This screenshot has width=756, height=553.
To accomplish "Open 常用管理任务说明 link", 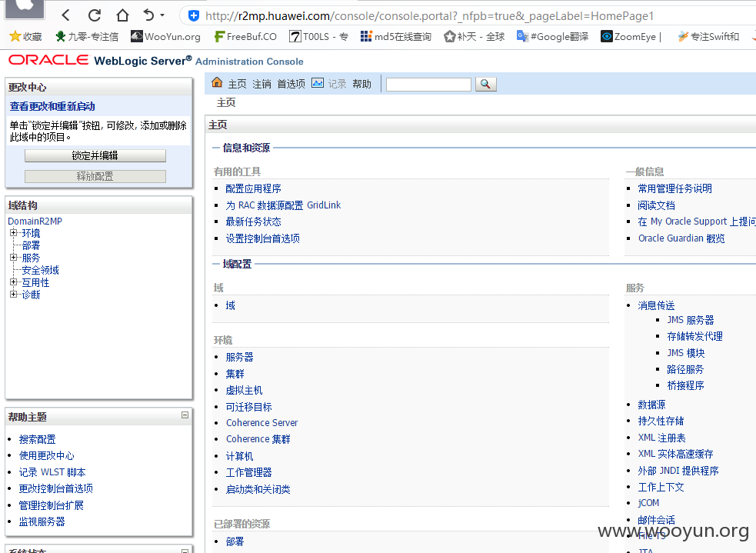I will click(675, 188).
